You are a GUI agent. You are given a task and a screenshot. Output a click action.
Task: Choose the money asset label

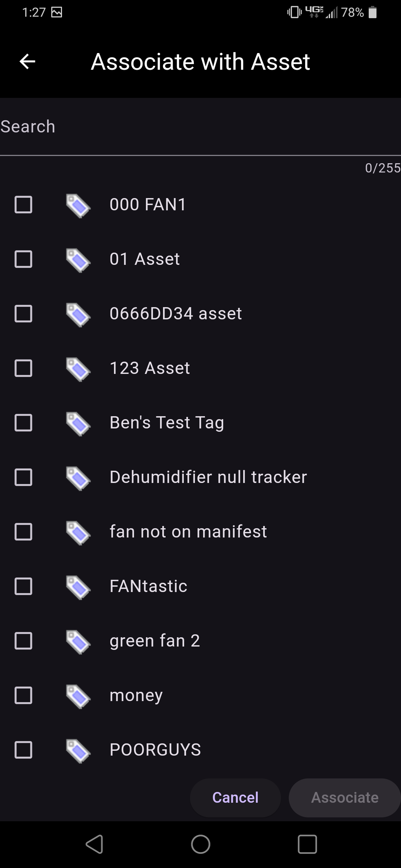(x=136, y=696)
